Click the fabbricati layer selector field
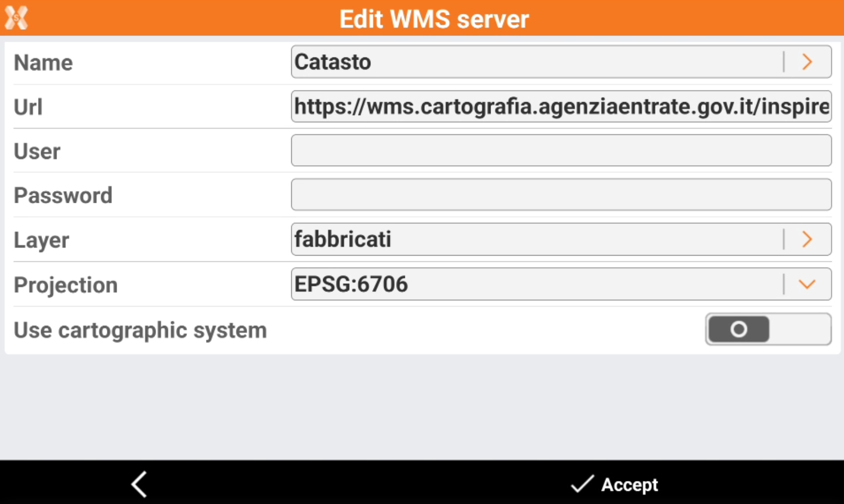The width and height of the screenshot is (844, 504). tap(534, 239)
